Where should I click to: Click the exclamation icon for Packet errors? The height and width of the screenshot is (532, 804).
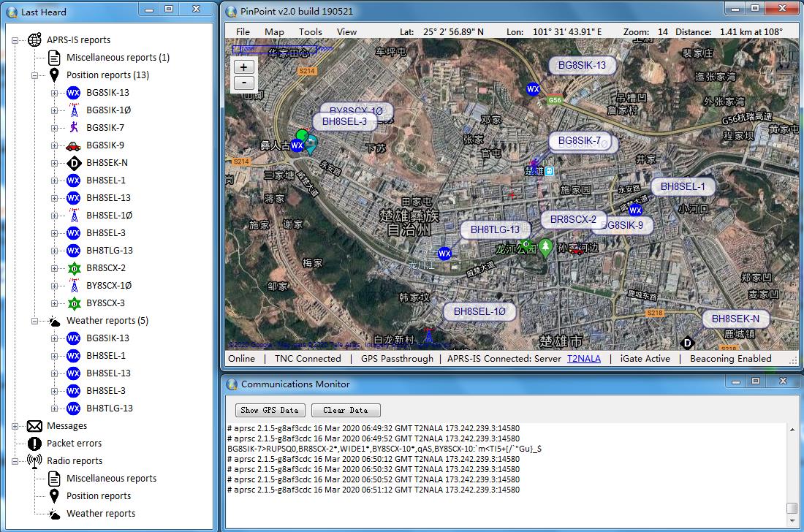[x=35, y=444]
